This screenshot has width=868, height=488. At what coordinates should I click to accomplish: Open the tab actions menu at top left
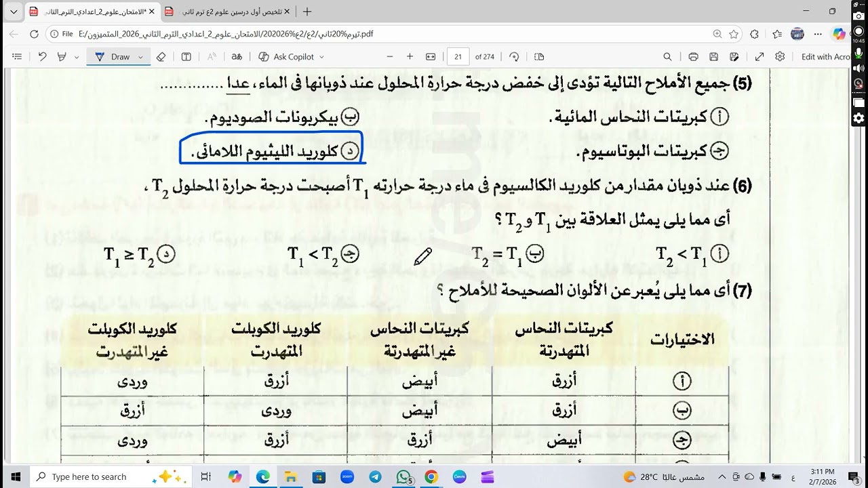click(x=12, y=12)
